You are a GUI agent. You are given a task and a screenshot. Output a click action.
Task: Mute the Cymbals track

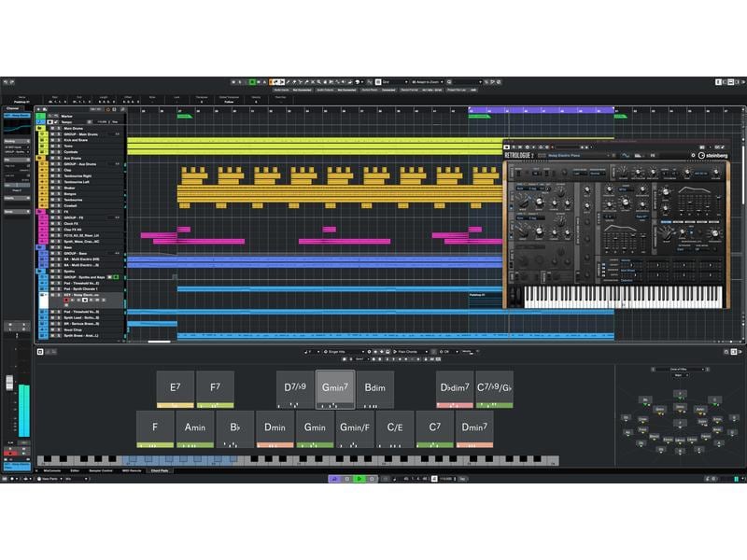click(53, 152)
